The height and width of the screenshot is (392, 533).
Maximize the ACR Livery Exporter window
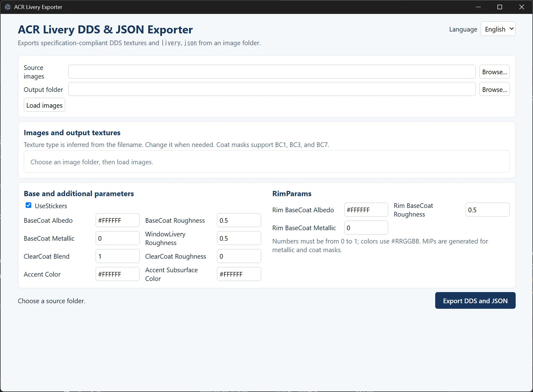tap(500, 7)
